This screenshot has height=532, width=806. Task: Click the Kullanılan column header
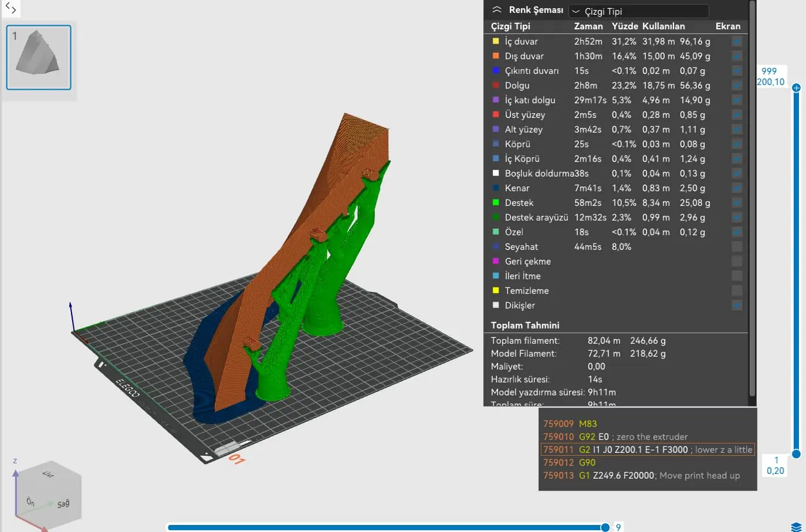click(x=663, y=26)
